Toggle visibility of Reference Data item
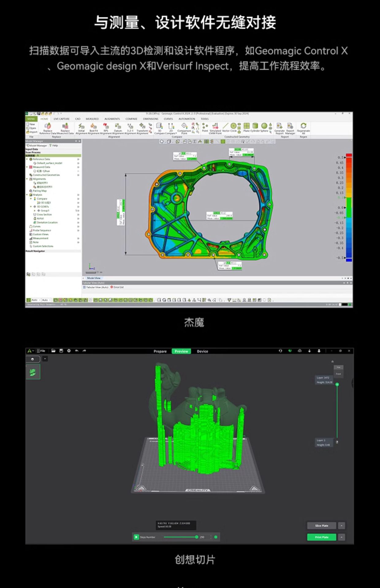 pos(78,159)
